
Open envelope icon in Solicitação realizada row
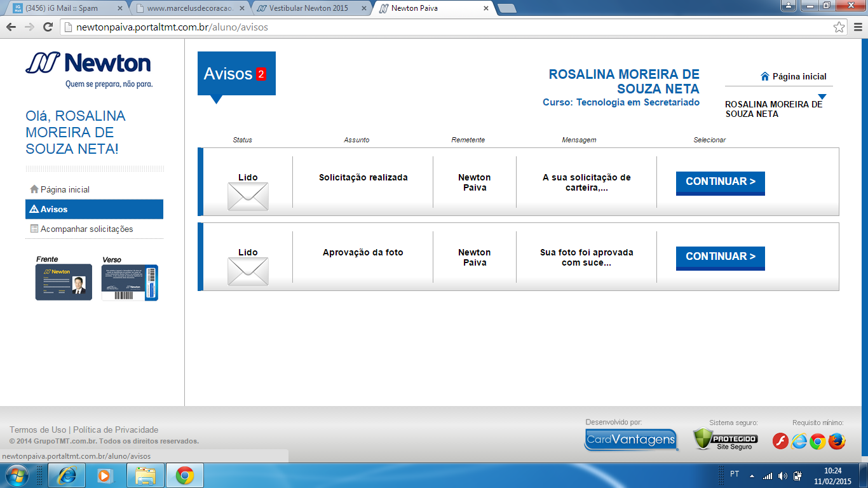[x=248, y=196]
